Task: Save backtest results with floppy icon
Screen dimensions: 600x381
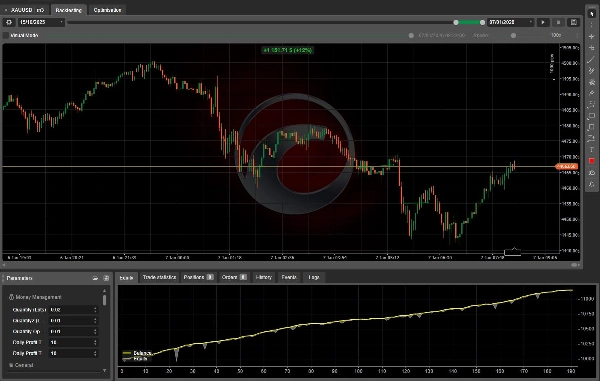Action: pos(574,22)
